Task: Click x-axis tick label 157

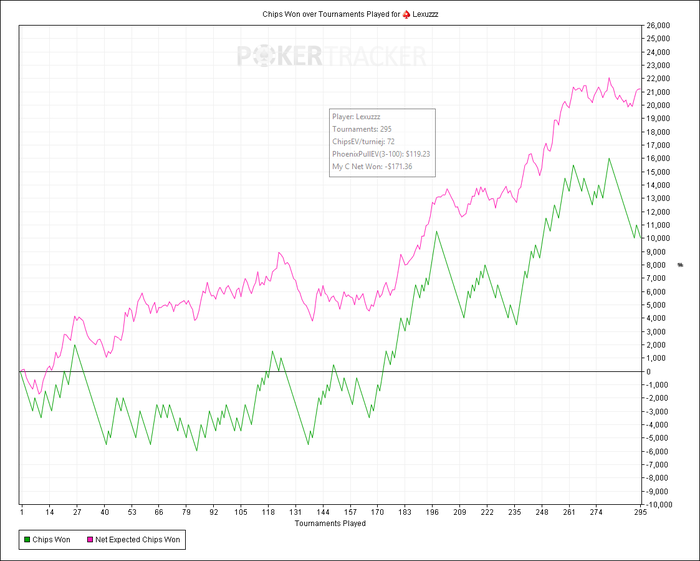Action: 350,512
